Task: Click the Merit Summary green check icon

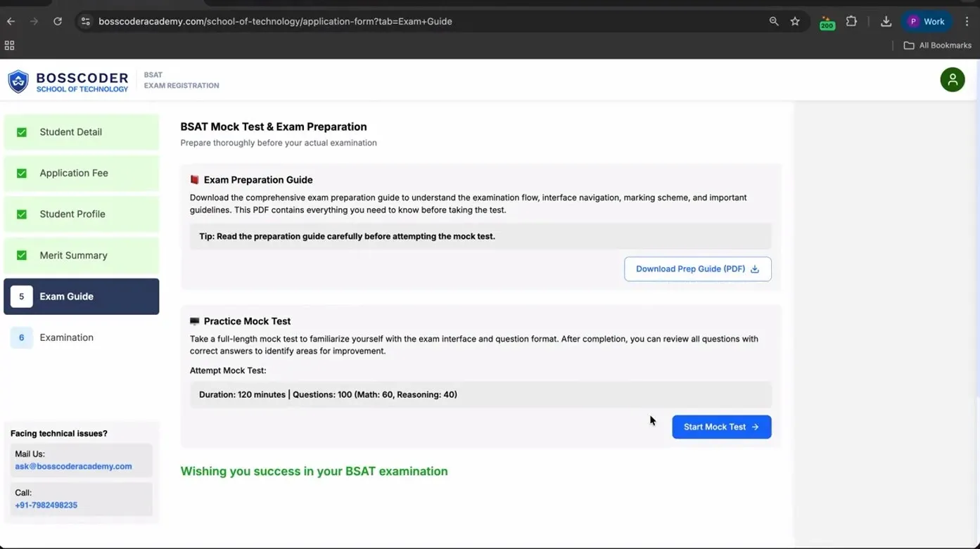Action: point(22,255)
